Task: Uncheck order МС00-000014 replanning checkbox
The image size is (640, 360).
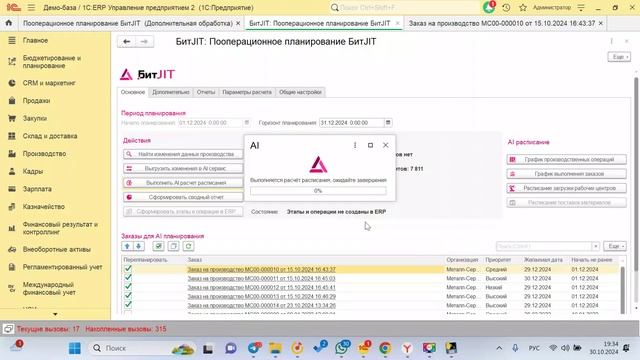Action: (x=128, y=304)
